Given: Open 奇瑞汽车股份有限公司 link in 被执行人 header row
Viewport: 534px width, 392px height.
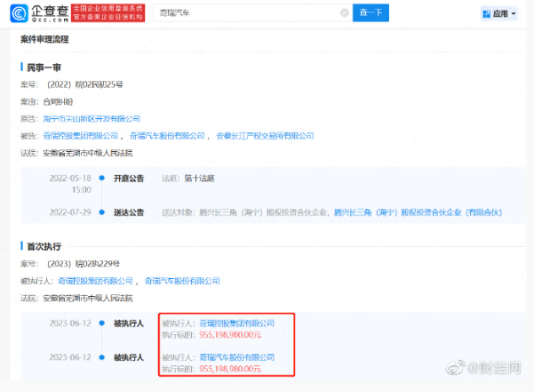Looking at the screenshot, I should [x=182, y=281].
